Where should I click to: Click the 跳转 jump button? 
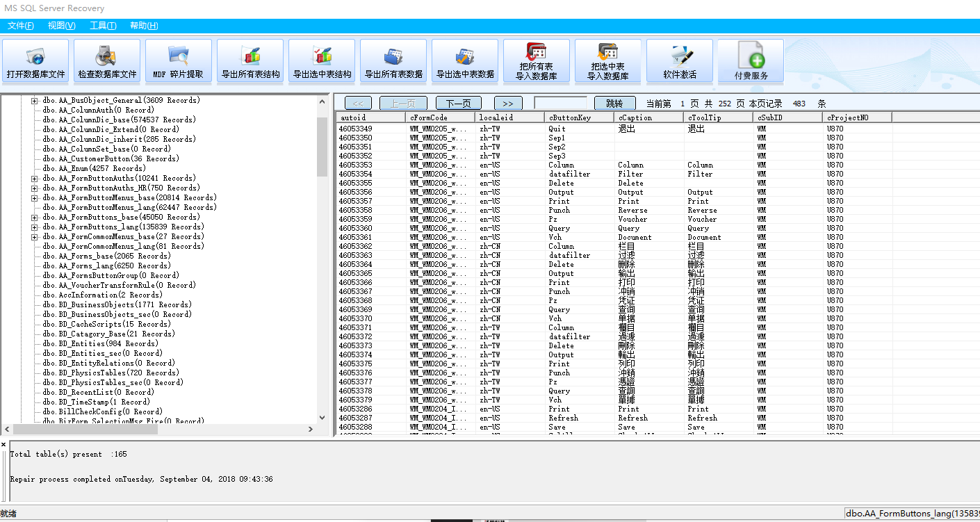pos(614,103)
